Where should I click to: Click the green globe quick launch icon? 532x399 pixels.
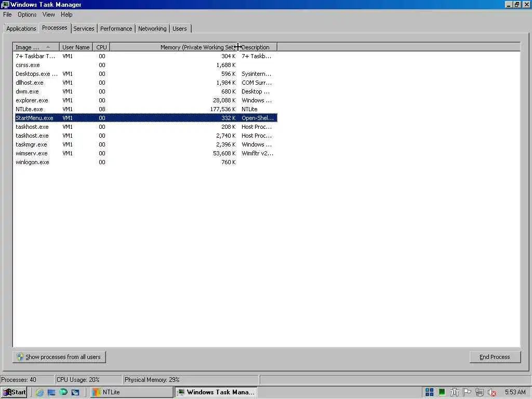[63, 392]
